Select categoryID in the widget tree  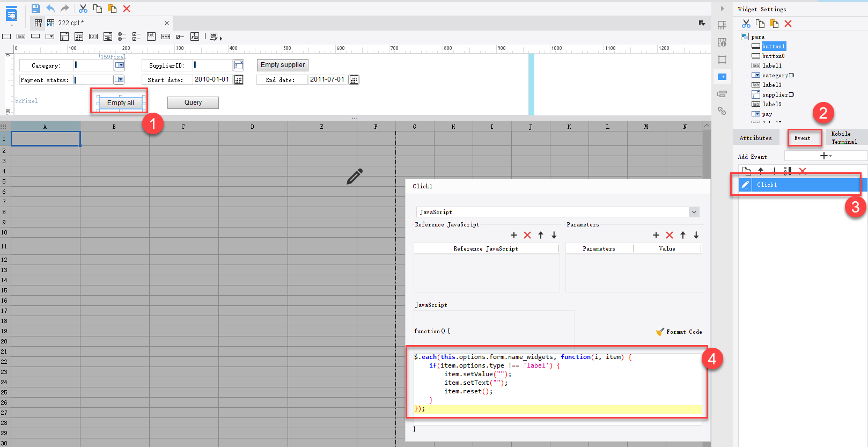tap(778, 75)
